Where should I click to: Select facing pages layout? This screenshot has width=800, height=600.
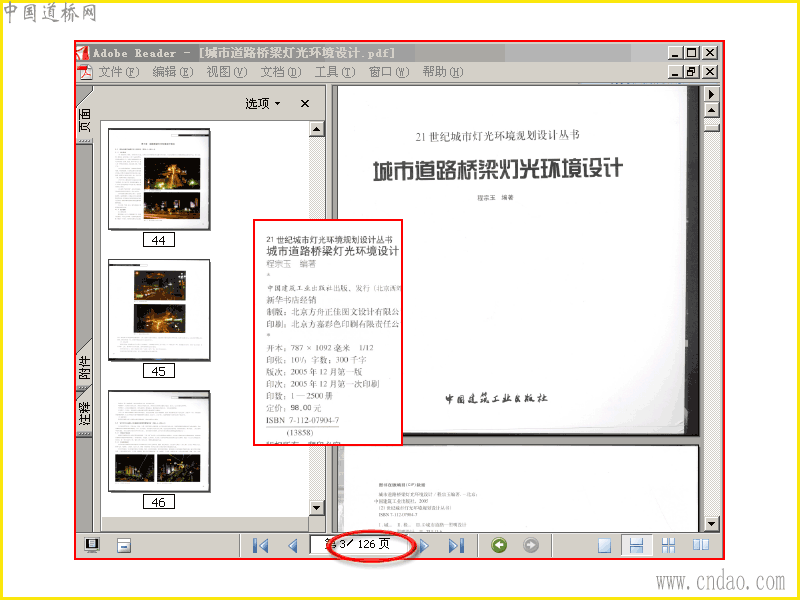pos(701,545)
